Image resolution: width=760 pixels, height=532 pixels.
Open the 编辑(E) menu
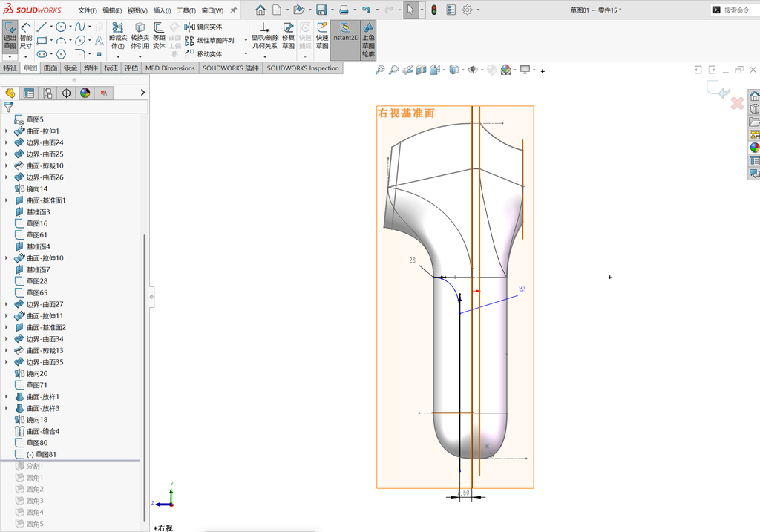click(x=113, y=10)
